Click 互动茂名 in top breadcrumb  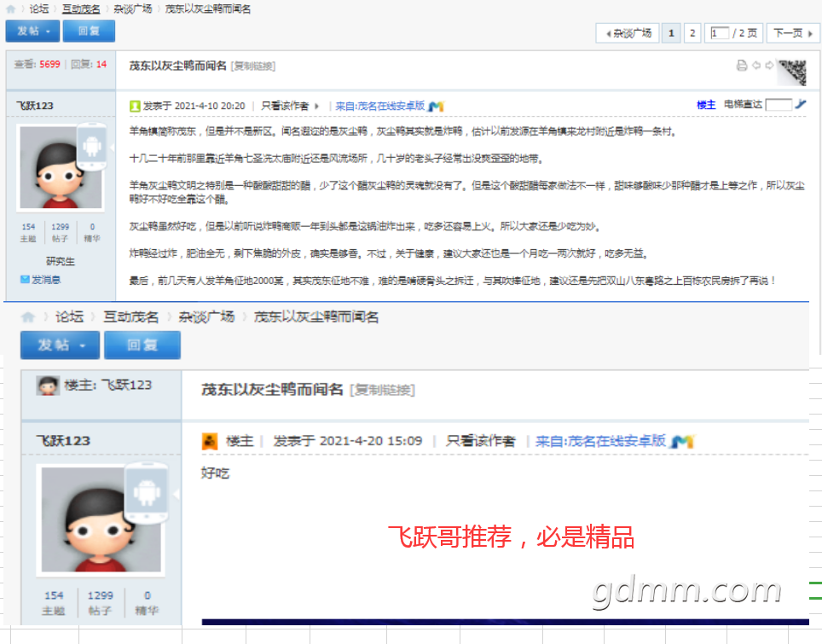tap(81, 9)
